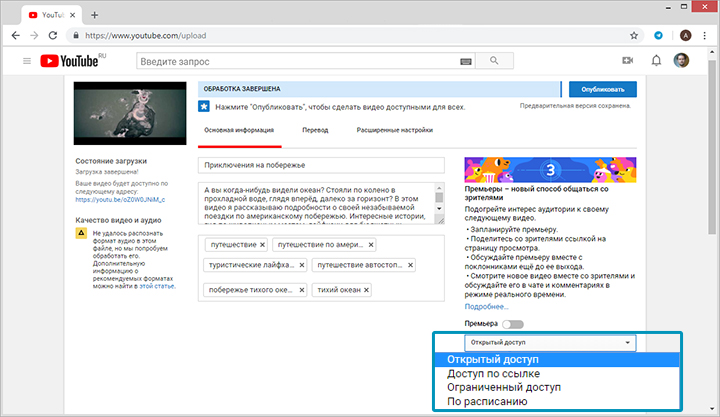Click description scrollbar down arrow
Viewport: 720px width, 417px height.
439,208
